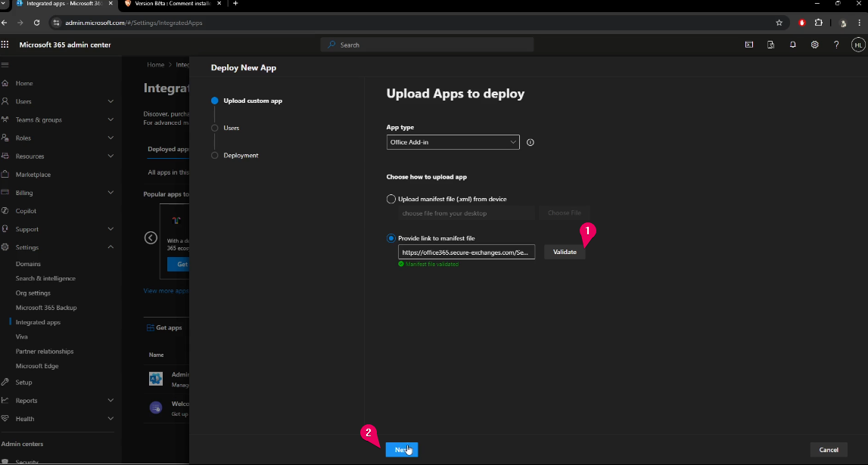Open Search & intelligence settings
Image resolution: width=868 pixels, height=465 pixels.
tap(45, 279)
